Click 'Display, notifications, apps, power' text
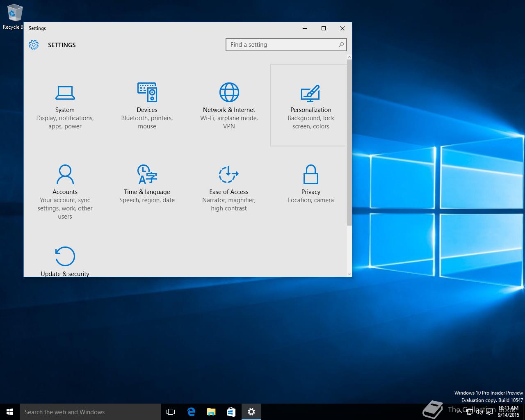Image resolution: width=525 pixels, height=420 pixels. (65, 122)
